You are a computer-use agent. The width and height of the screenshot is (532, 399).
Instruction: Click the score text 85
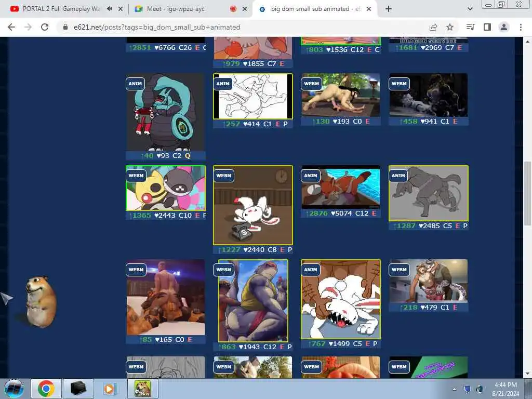[x=146, y=339]
